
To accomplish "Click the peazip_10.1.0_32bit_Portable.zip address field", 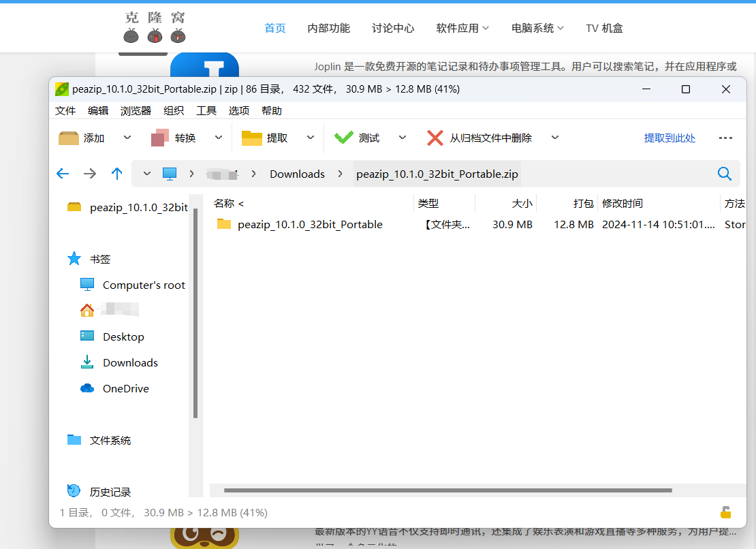I will coord(437,174).
